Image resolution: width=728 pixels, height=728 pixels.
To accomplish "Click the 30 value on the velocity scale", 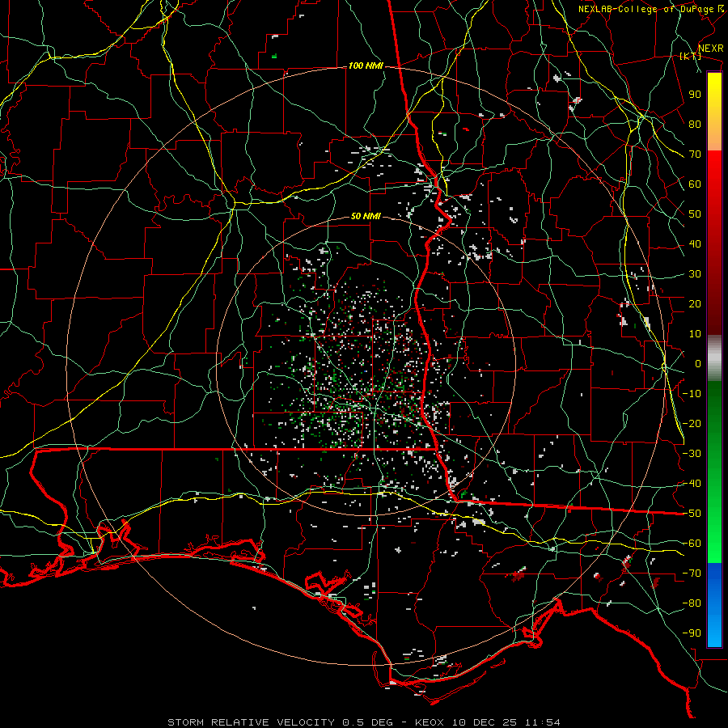I will [695, 274].
